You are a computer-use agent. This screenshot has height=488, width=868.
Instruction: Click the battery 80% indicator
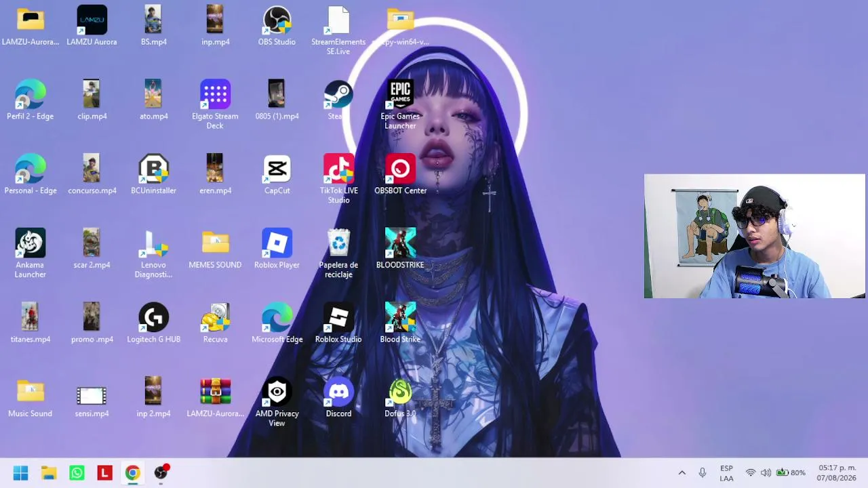click(x=791, y=473)
